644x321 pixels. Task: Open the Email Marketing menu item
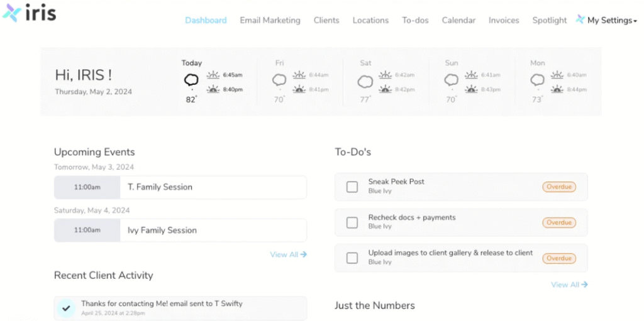pos(270,20)
